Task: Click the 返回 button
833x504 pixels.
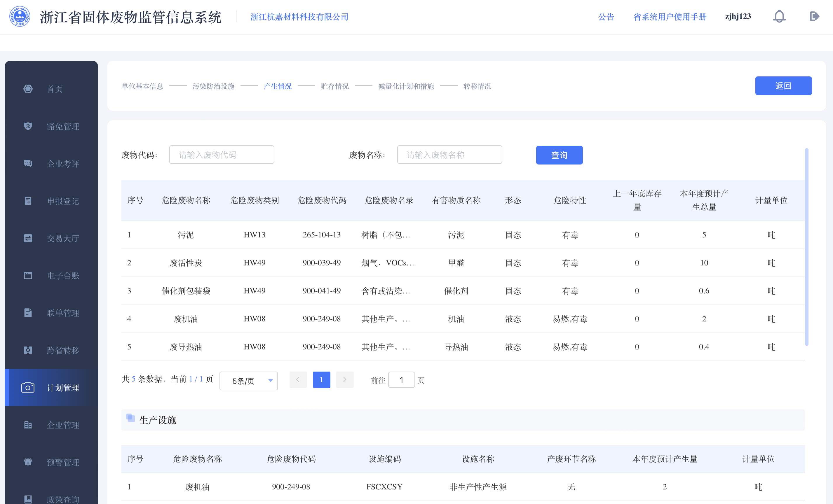Action: (783, 86)
